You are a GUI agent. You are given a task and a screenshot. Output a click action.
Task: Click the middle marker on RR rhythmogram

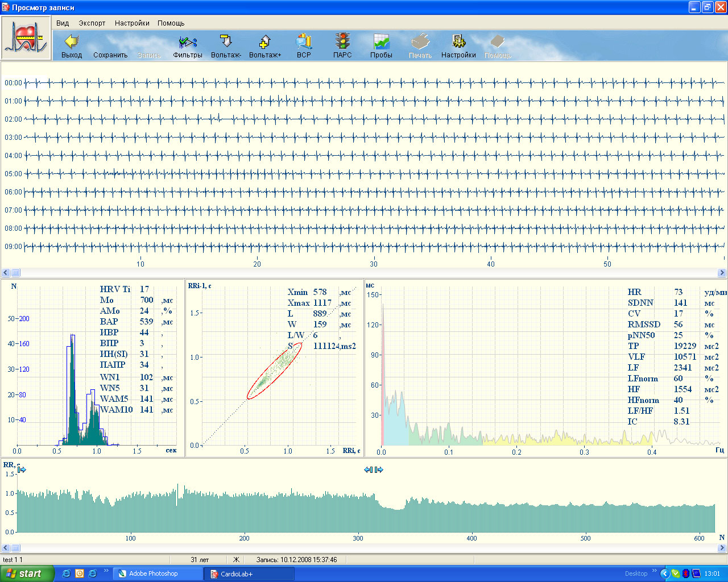click(374, 469)
